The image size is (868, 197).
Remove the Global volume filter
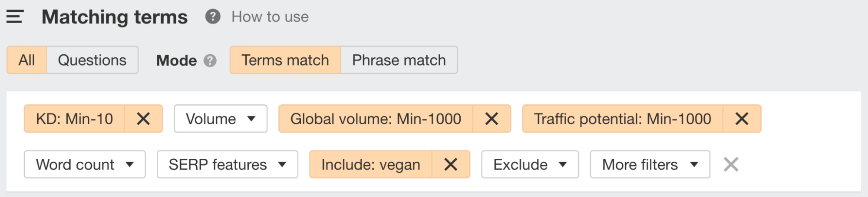[x=492, y=119]
